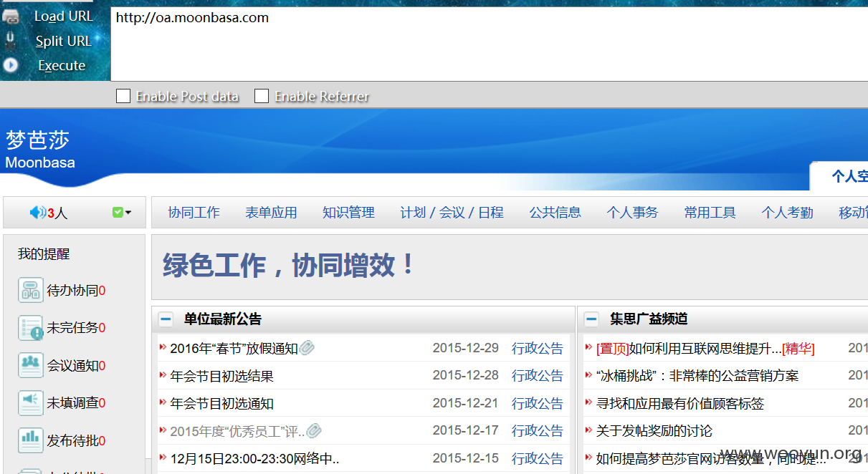
Task: Open attachment icon beside 春节 holiday notice
Action: click(307, 349)
